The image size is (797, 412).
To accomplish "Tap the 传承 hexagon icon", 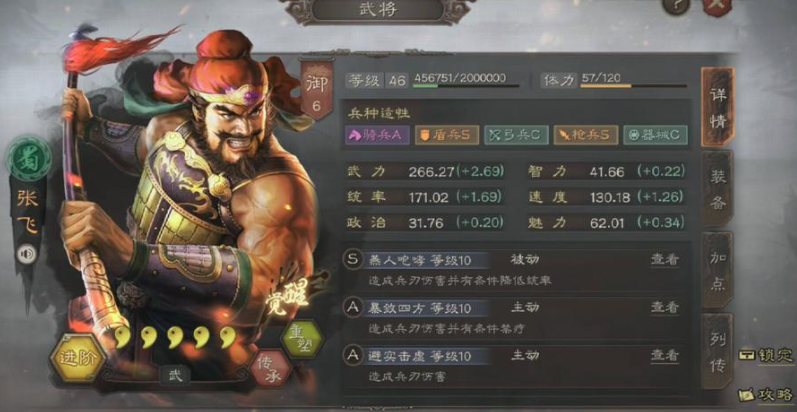I will pos(271,368).
